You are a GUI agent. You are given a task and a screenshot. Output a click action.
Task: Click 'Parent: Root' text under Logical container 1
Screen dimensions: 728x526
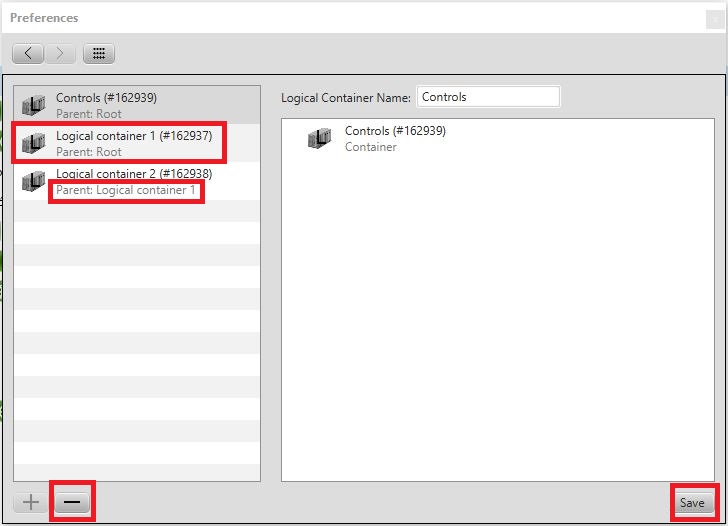pos(89,152)
